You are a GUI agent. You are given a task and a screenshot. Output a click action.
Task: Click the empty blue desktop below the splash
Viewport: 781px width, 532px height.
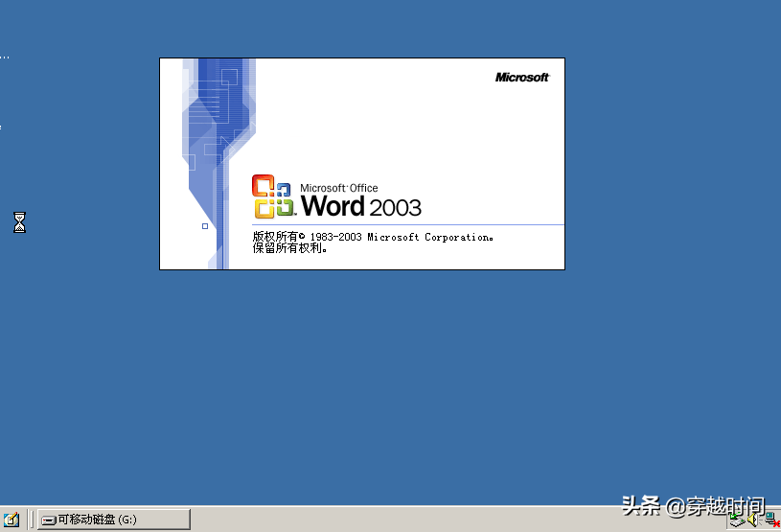click(x=383, y=383)
